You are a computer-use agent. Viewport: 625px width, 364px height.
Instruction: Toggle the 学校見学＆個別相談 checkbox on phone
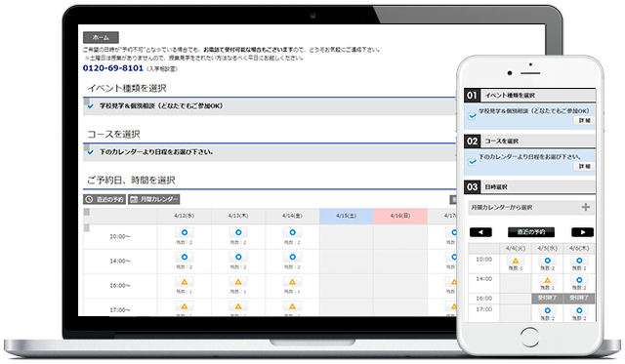pos(472,116)
